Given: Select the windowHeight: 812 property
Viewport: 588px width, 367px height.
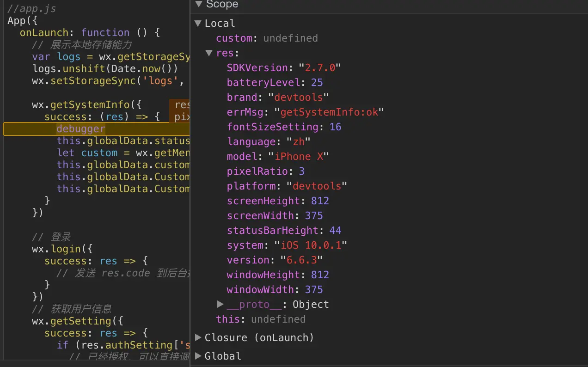Looking at the screenshot, I should pyautogui.click(x=277, y=275).
